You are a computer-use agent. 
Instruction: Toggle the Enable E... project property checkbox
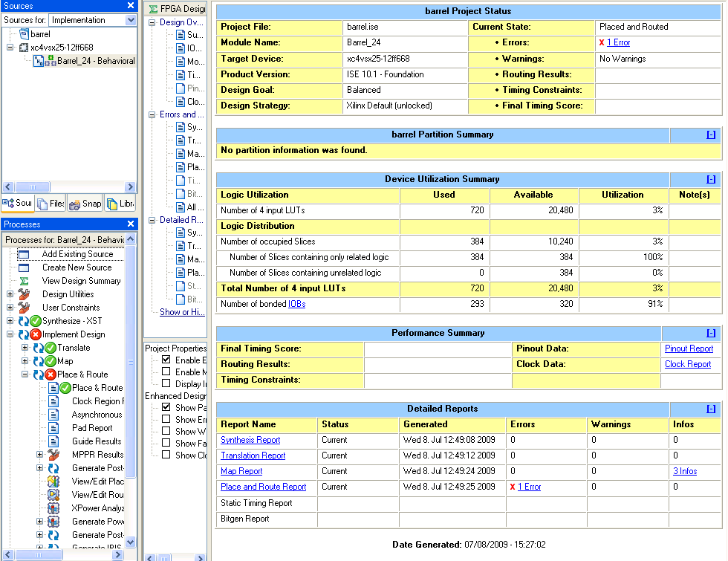[x=166, y=360]
